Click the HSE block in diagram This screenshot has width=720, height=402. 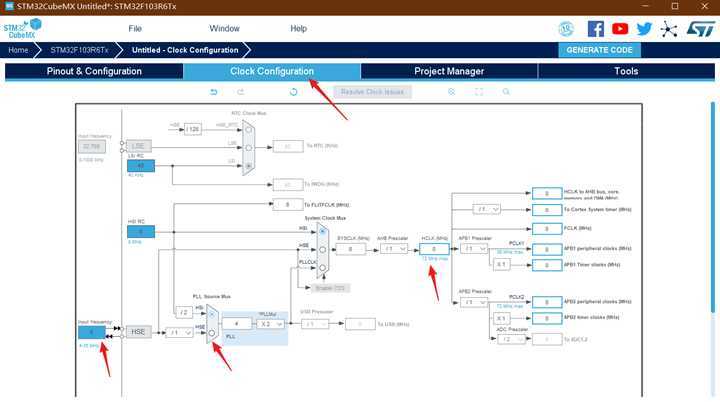tap(138, 332)
